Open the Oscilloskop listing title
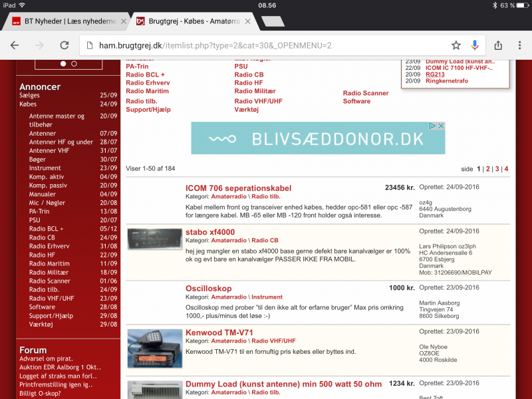Viewport: 532px width, 399px height. coord(209,289)
